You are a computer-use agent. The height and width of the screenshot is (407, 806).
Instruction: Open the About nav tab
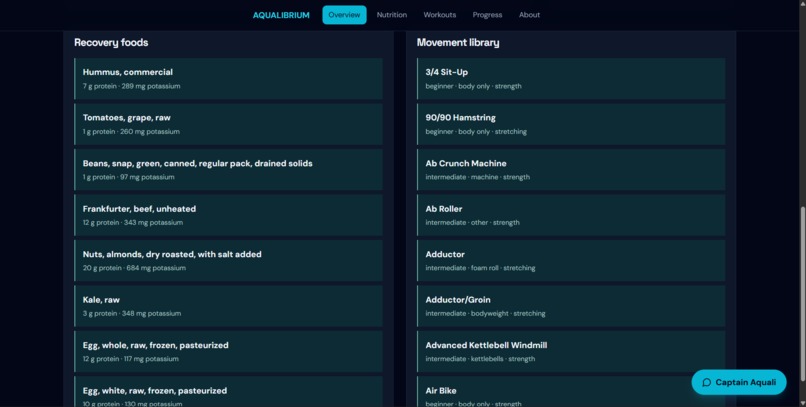click(529, 15)
